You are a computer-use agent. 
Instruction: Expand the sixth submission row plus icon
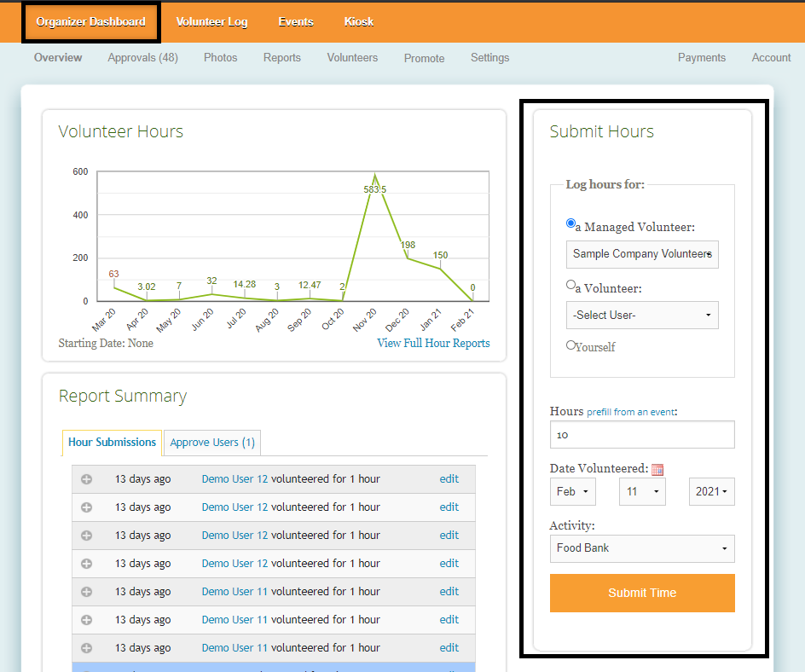click(86, 620)
